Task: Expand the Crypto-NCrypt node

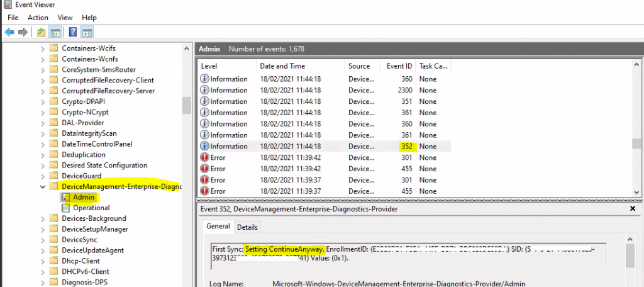Action: [43, 112]
